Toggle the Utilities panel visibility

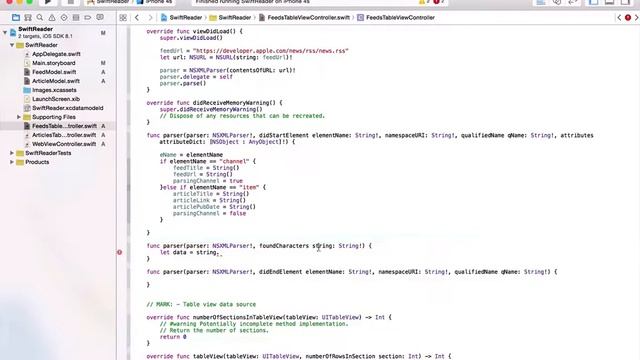[625, 2]
